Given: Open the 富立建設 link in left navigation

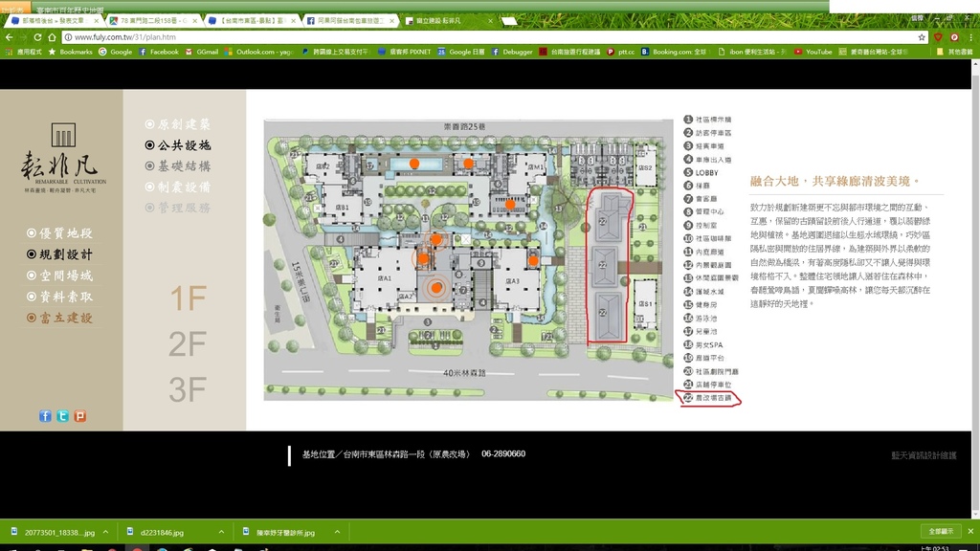Looking at the screenshot, I should pyautogui.click(x=59, y=318).
